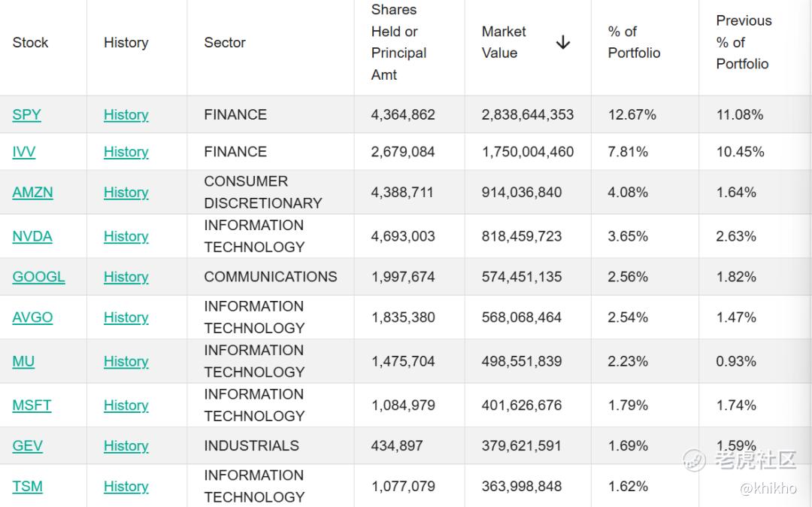Sort by the % of Portfolio header

pos(634,42)
